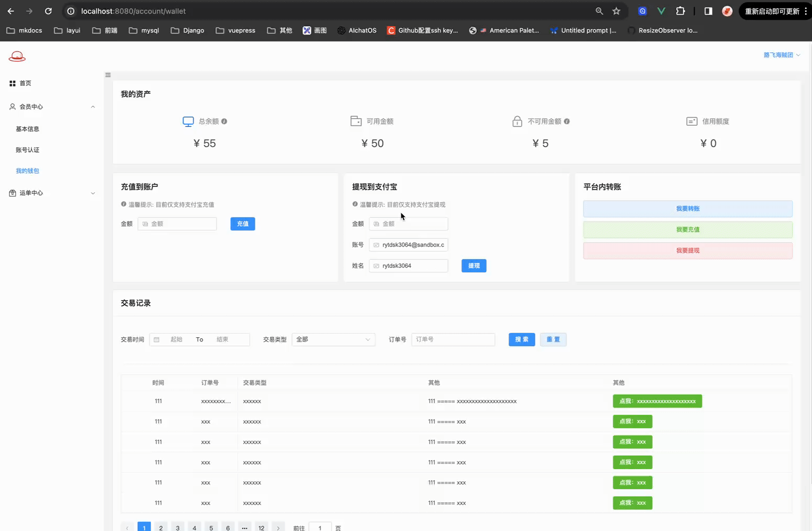Click the 我要转账 button
The image size is (812, 531).
pyautogui.click(x=687, y=209)
